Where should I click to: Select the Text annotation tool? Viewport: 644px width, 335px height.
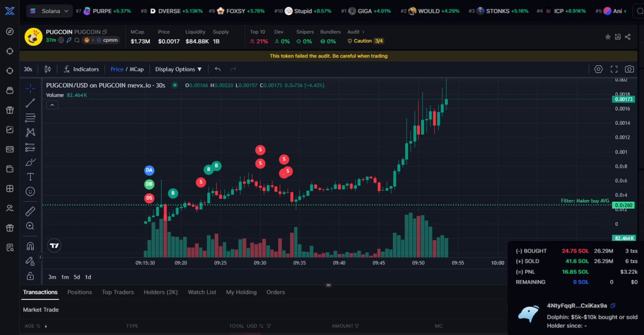point(31,177)
